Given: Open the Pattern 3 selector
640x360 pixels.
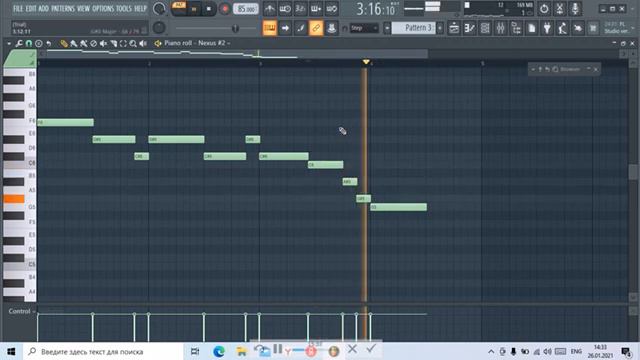Looking at the screenshot, I should [x=414, y=28].
